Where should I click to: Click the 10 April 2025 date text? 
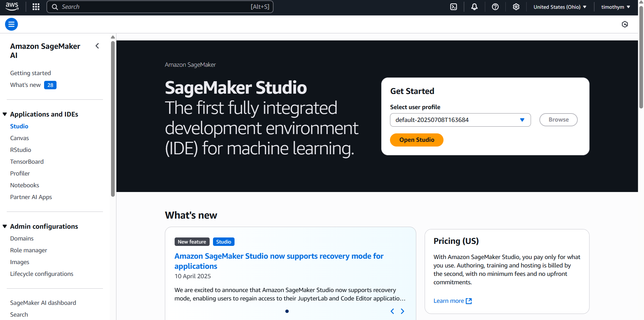tap(193, 276)
